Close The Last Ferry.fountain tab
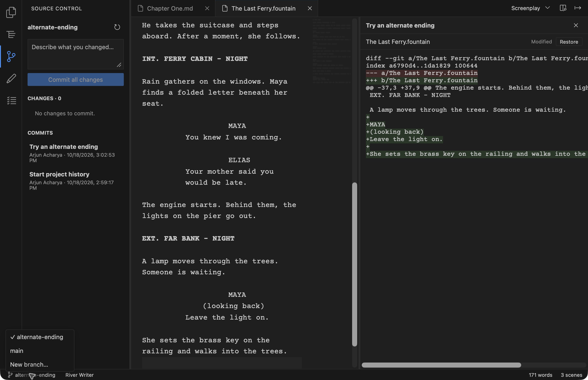 point(310,8)
